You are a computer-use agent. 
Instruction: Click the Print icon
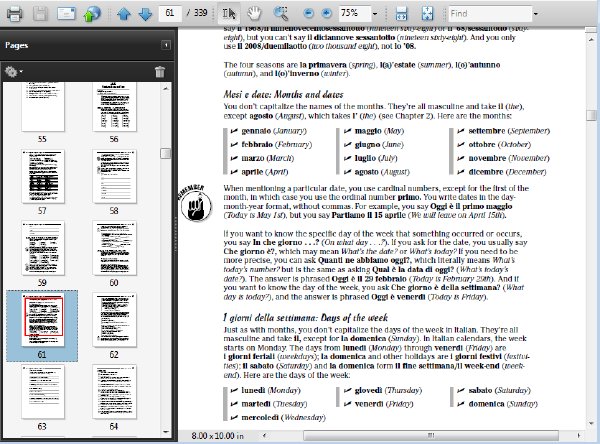pos(15,14)
